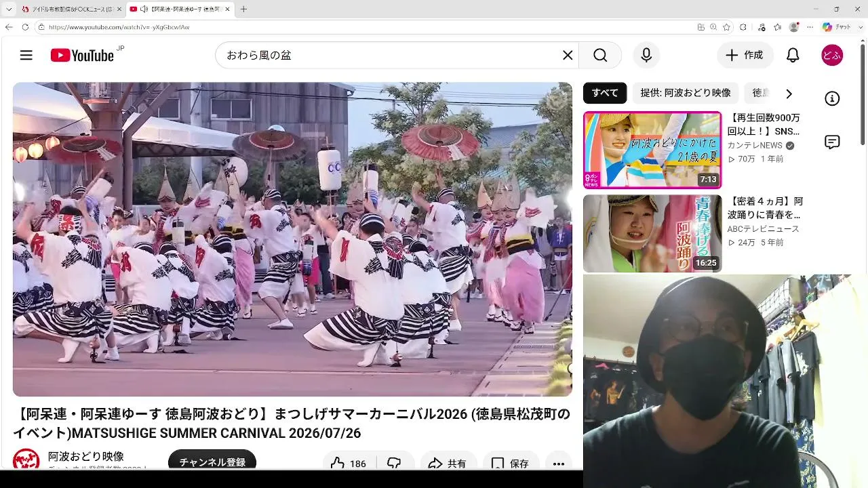Open the notifications bell
The image size is (868, 488).
pyautogui.click(x=793, y=56)
